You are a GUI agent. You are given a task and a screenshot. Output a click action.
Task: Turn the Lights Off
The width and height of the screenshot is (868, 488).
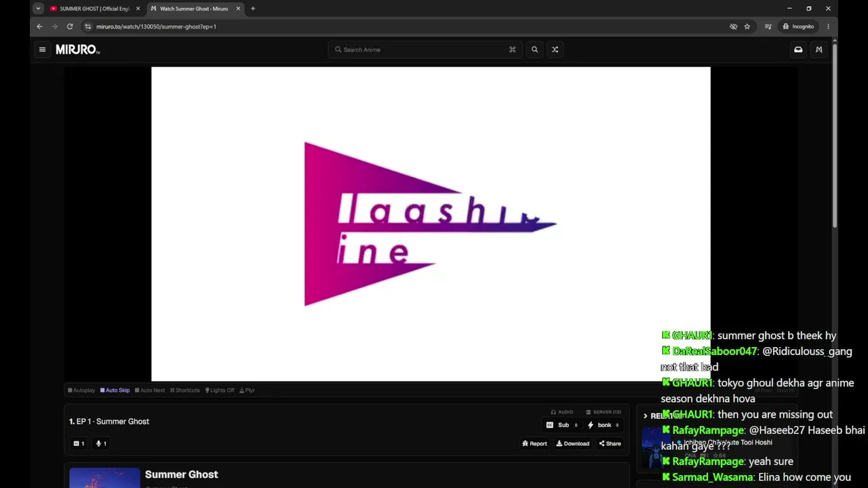click(220, 390)
